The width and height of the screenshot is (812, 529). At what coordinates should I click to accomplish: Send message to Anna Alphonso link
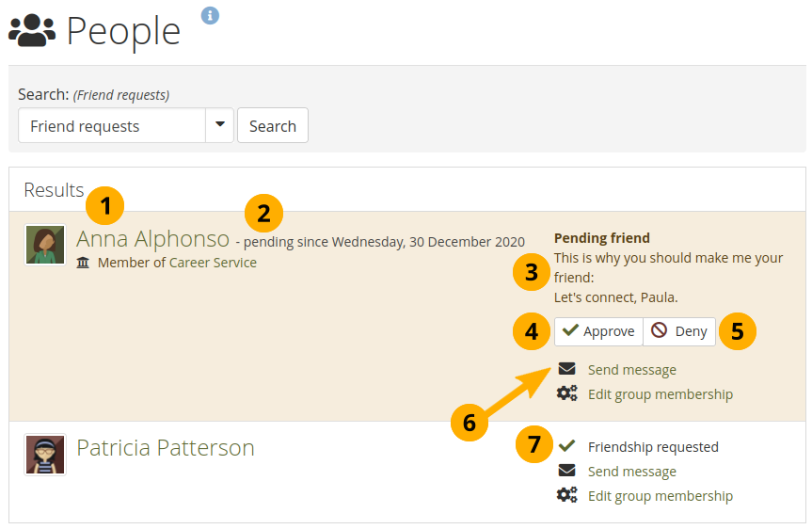click(x=631, y=370)
